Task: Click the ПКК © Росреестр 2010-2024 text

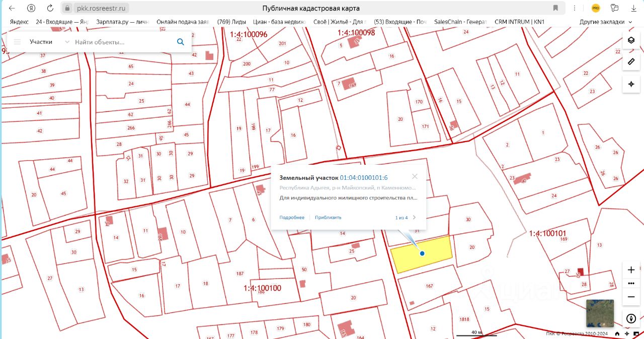Action: point(578,333)
